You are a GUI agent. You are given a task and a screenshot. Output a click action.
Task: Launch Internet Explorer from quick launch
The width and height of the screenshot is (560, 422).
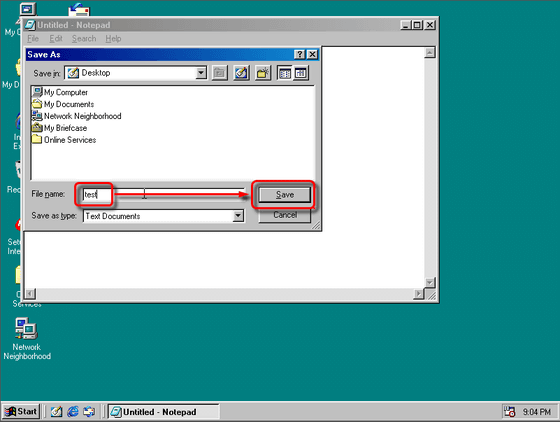[x=73, y=412]
